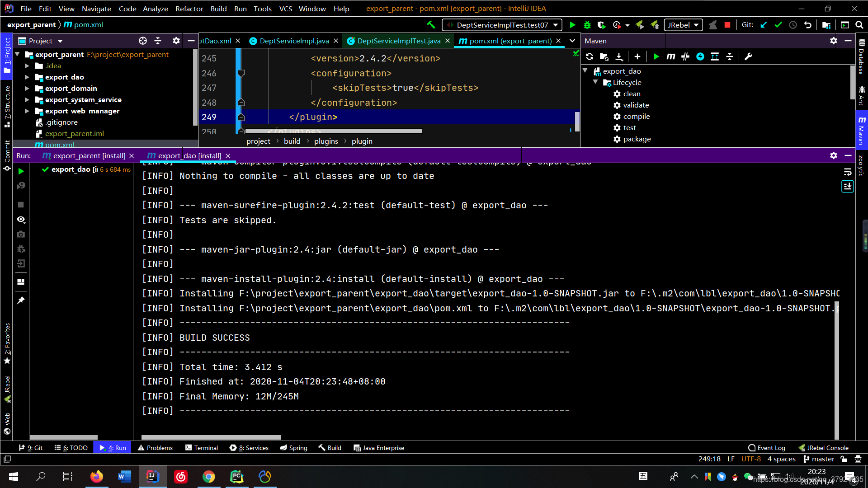Viewport: 868px width, 488px height.
Task: Start debugging with the bug icon
Action: pos(587,25)
